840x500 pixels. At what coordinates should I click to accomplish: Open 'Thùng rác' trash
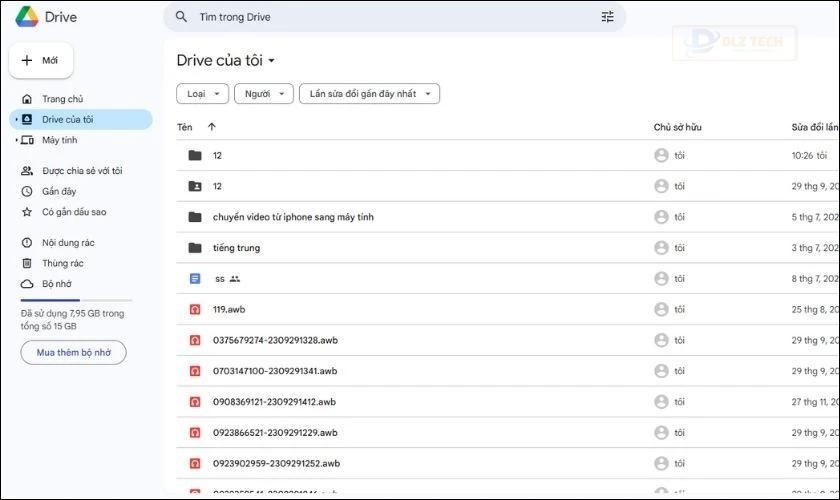[63, 263]
